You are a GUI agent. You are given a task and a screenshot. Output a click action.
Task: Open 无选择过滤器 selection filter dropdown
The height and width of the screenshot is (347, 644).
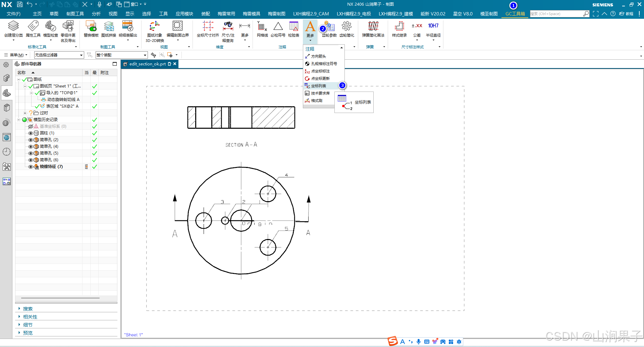(59, 55)
